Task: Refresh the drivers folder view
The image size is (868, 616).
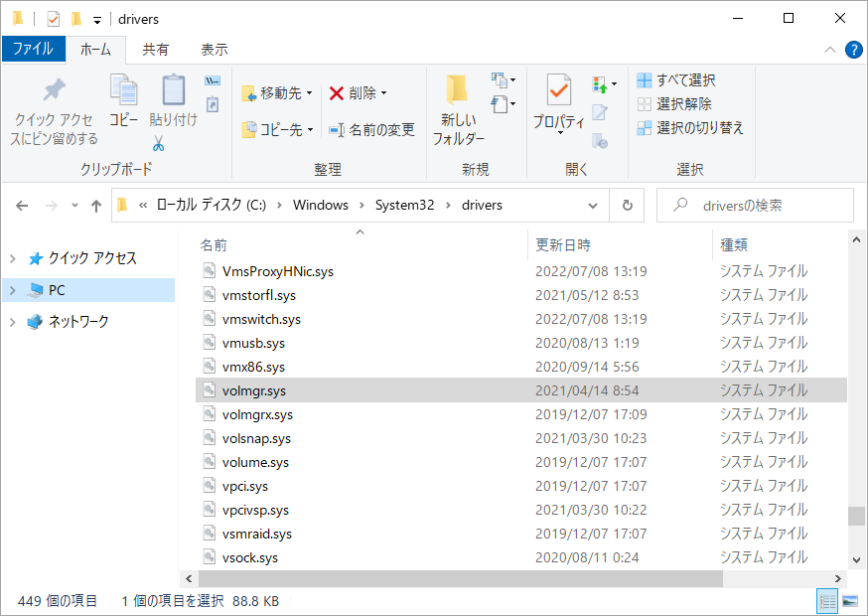Action: (x=628, y=206)
